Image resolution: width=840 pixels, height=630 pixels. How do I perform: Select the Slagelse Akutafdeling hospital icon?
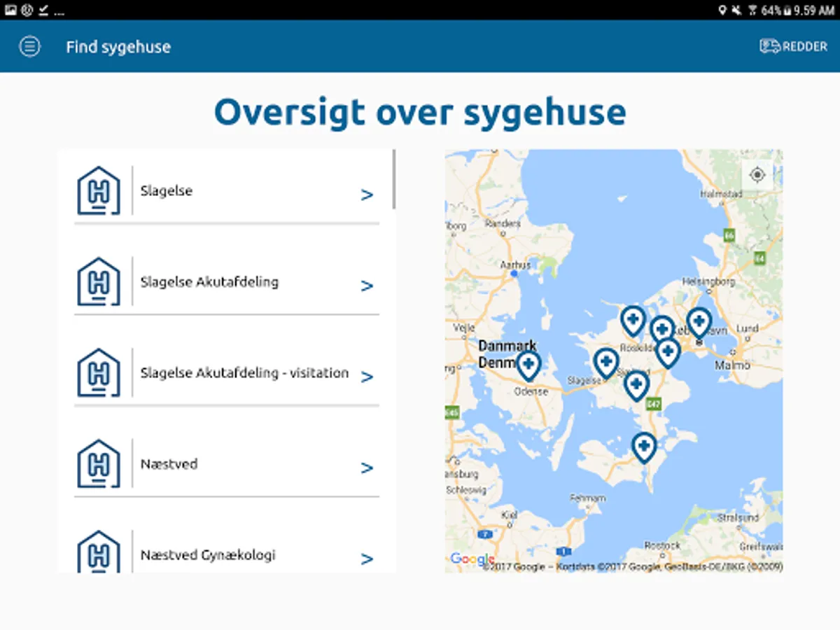pos(99,281)
